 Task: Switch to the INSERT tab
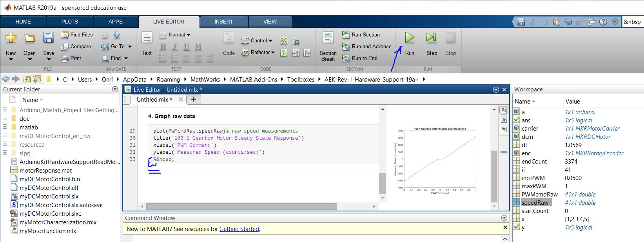point(224,22)
